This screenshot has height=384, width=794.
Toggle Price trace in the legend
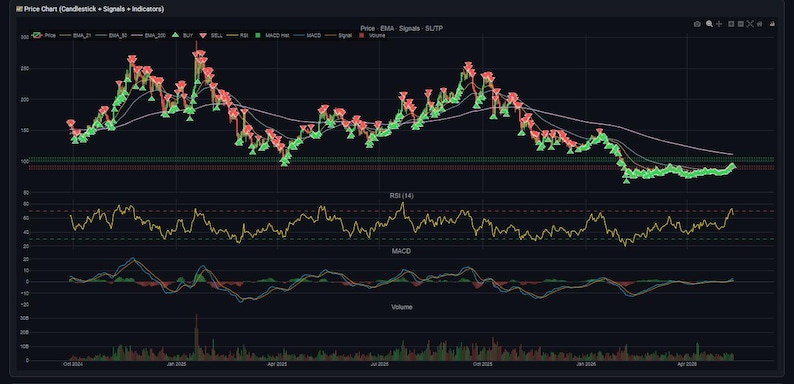pos(44,35)
